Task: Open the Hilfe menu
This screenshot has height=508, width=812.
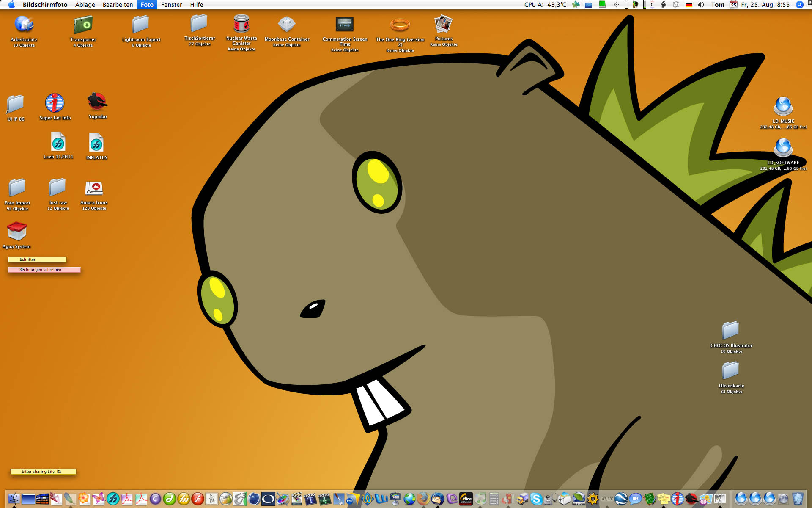Action: pyautogui.click(x=196, y=5)
